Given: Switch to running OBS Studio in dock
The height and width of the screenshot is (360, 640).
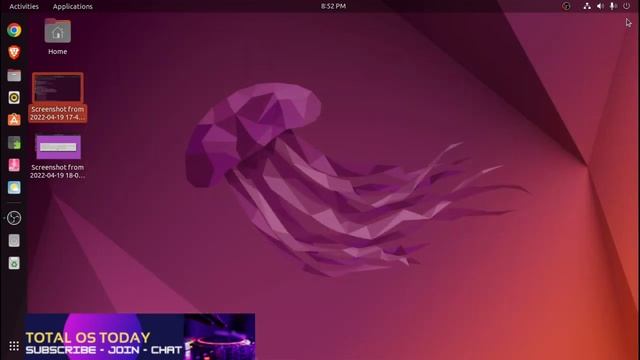Looking at the screenshot, I should [14, 218].
